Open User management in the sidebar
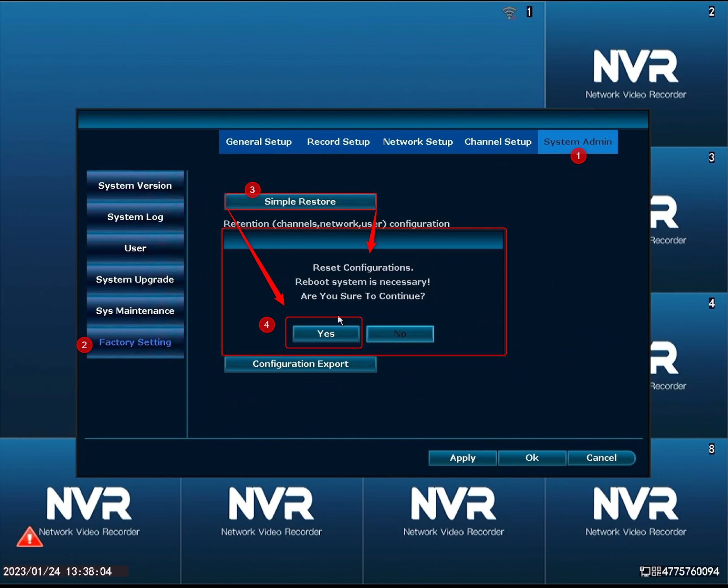Image resolution: width=728 pixels, height=588 pixels. click(135, 248)
